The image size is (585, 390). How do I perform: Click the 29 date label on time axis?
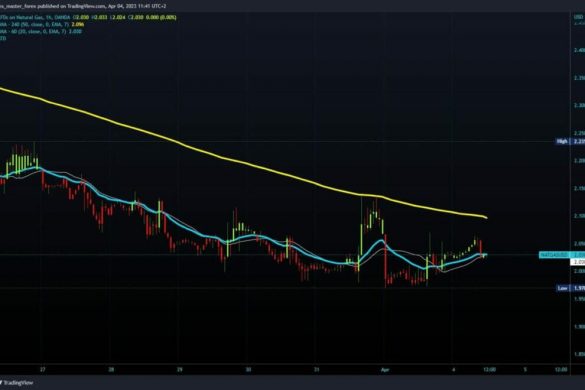point(180,370)
